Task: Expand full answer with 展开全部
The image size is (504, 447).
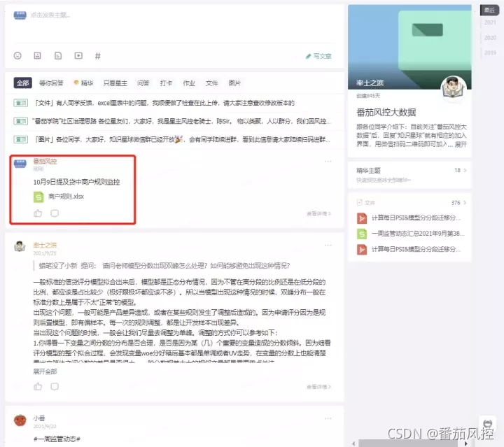Action: pyautogui.click(x=45, y=371)
